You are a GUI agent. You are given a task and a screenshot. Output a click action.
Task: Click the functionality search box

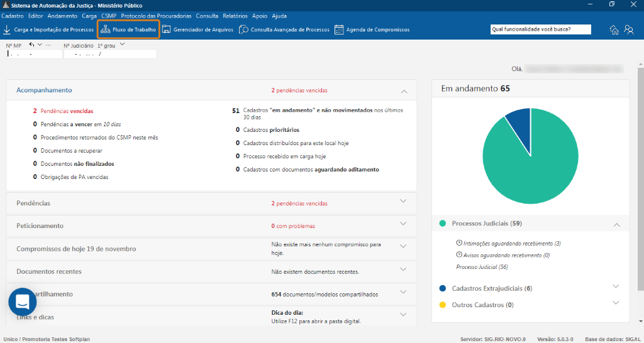point(540,30)
